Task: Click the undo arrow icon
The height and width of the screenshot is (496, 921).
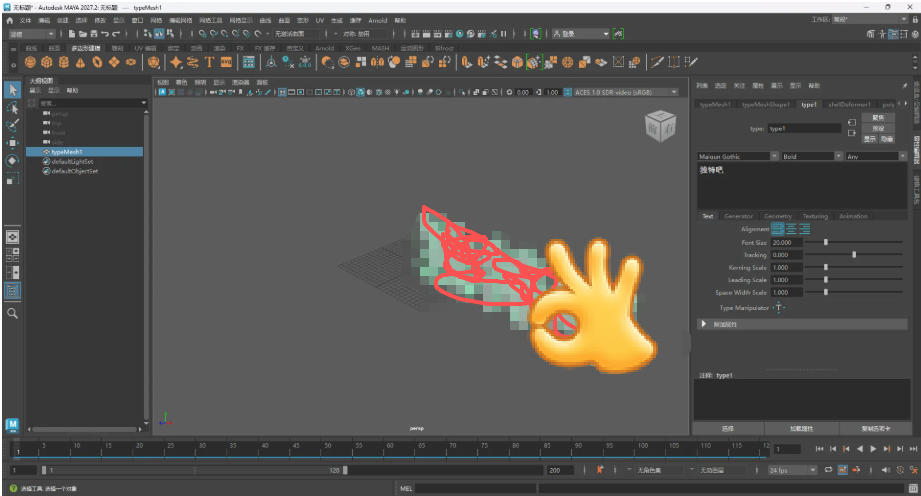Action: coord(105,34)
